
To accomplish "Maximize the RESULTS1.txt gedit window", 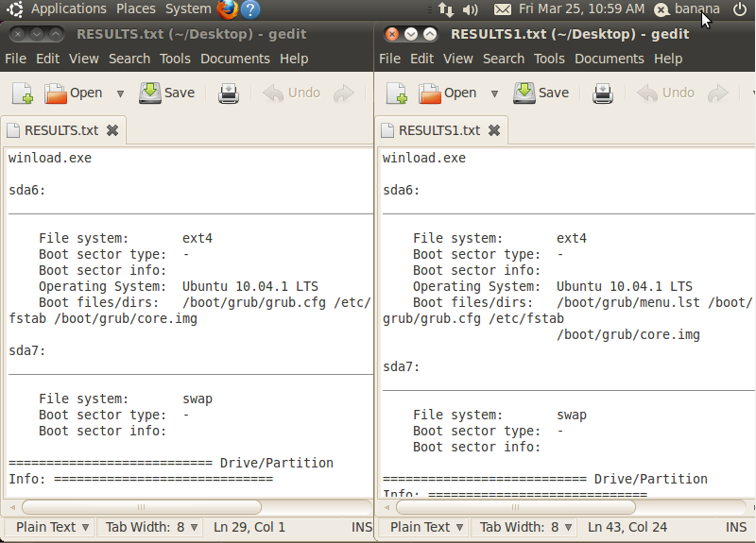I will (430, 34).
